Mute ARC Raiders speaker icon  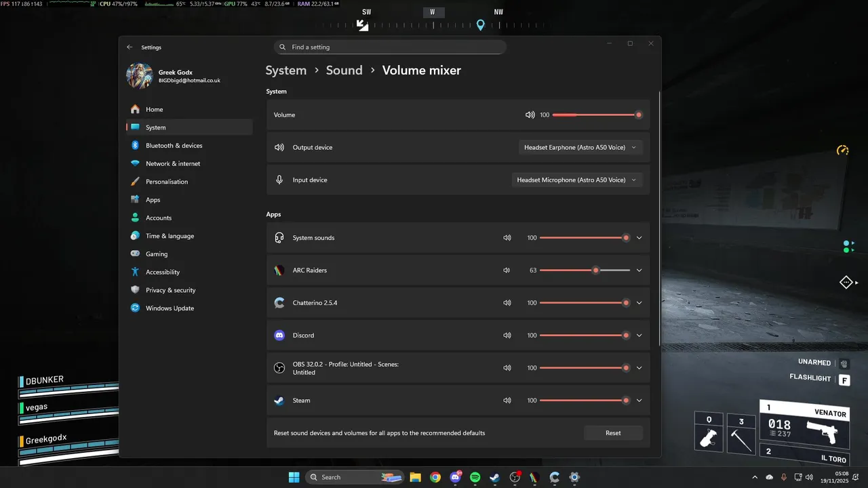[x=507, y=270]
